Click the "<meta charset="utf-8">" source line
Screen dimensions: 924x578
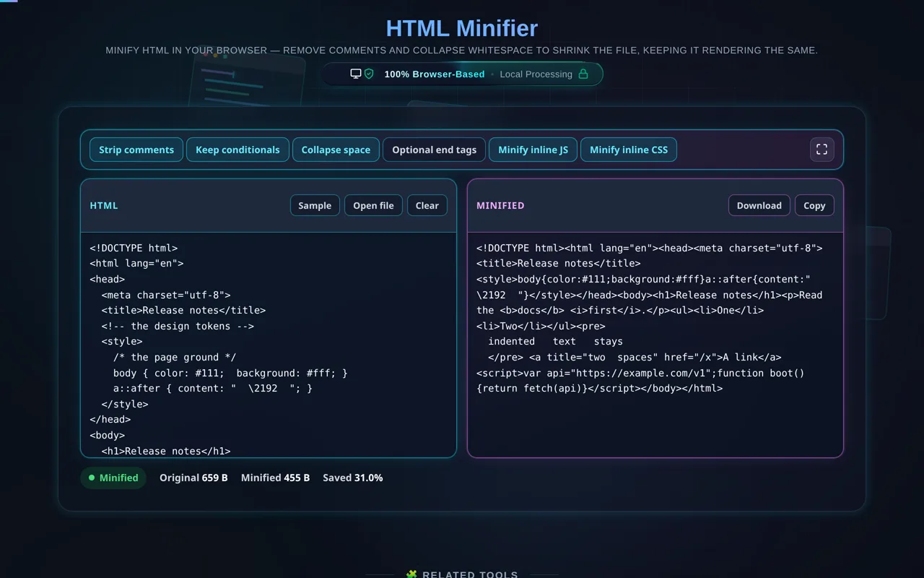pos(166,295)
